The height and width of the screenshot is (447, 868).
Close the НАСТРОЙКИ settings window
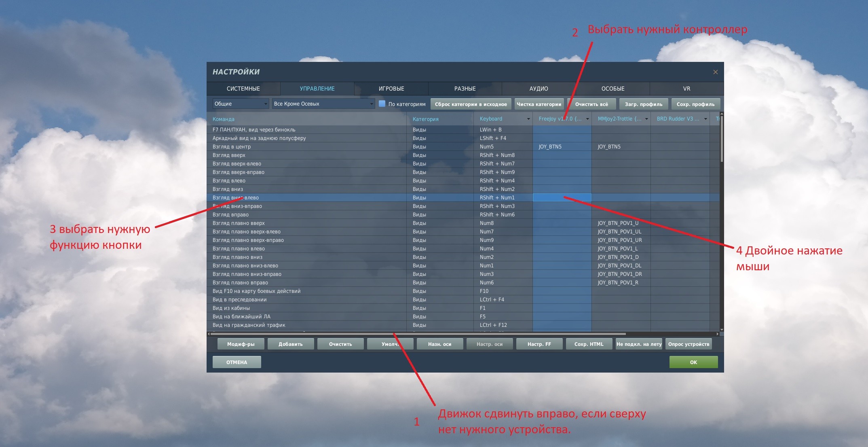click(x=715, y=72)
